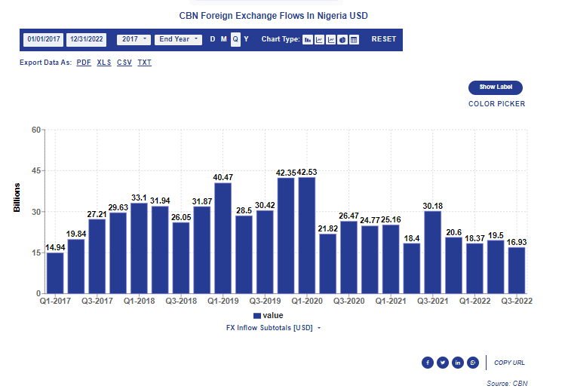Image resolution: width=568 pixels, height=392 pixels.
Task: Click the RESET button
Action: click(383, 39)
